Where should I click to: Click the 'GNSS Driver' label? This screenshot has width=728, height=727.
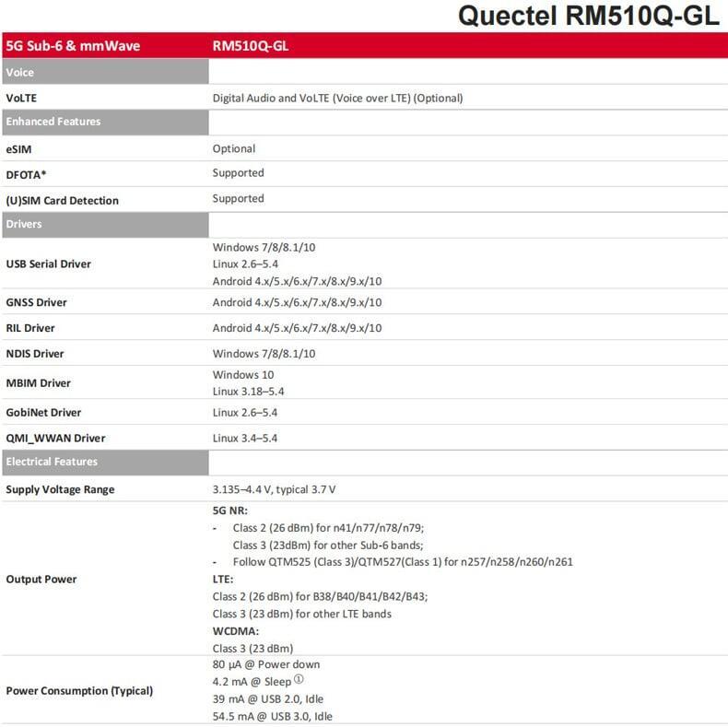[x=36, y=302]
